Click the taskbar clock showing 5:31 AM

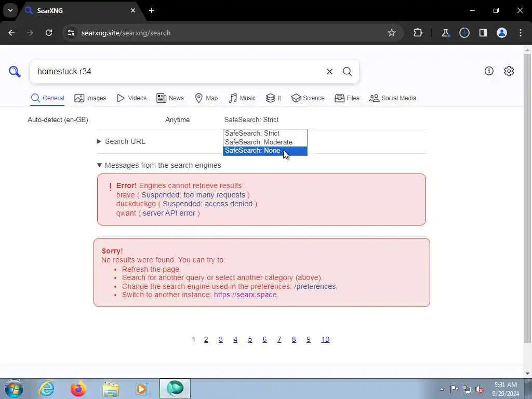click(x=506, y=389)
